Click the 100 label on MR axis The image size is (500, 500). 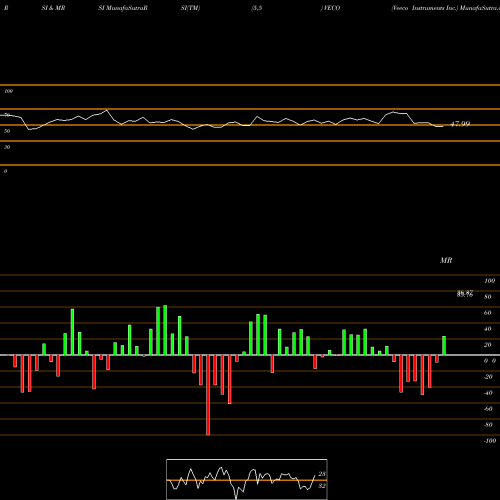click(489, 281)
